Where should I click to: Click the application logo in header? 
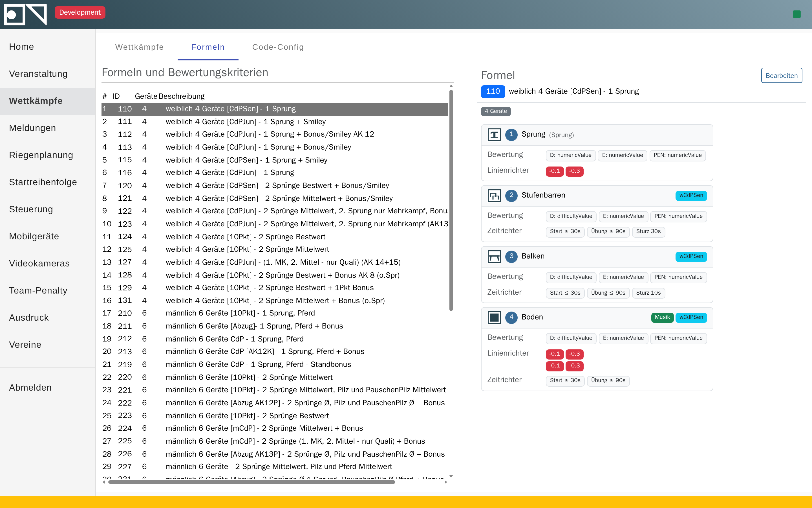[x=25, y=14]
